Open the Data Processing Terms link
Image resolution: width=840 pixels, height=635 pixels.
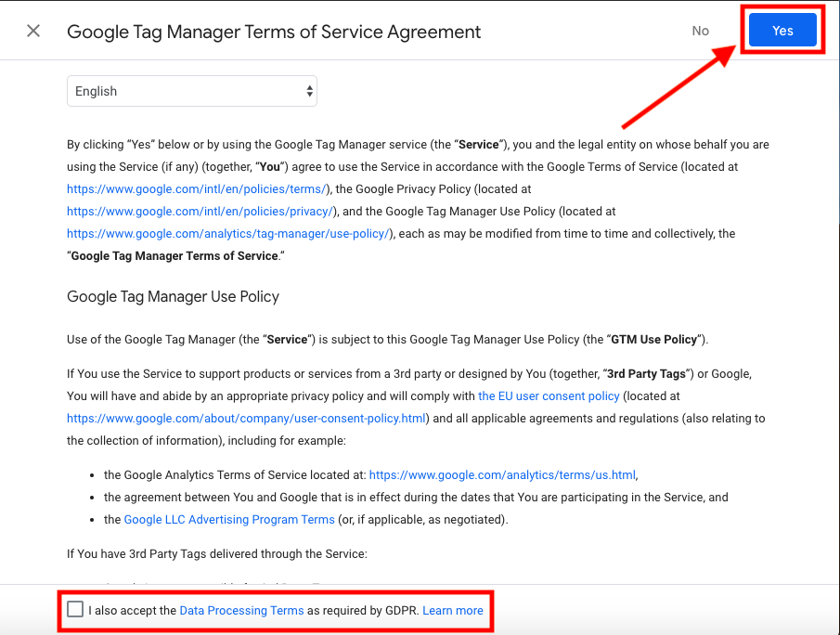241,610
